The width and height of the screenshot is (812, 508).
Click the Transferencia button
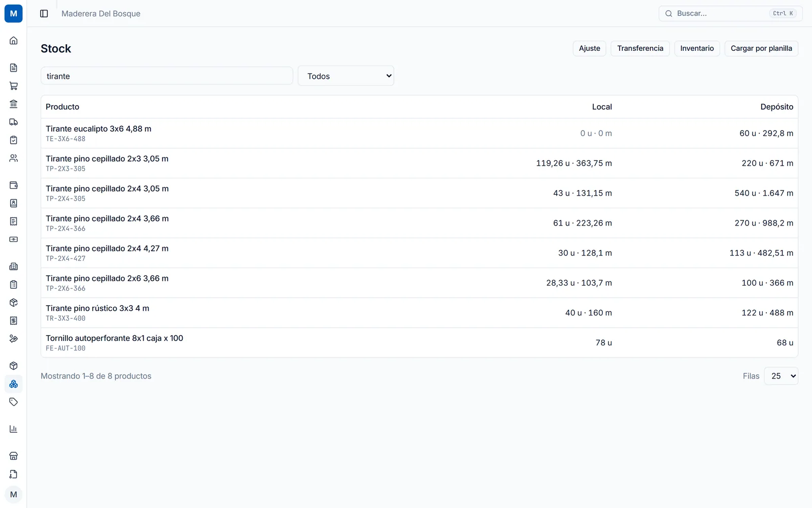[640, 48]
